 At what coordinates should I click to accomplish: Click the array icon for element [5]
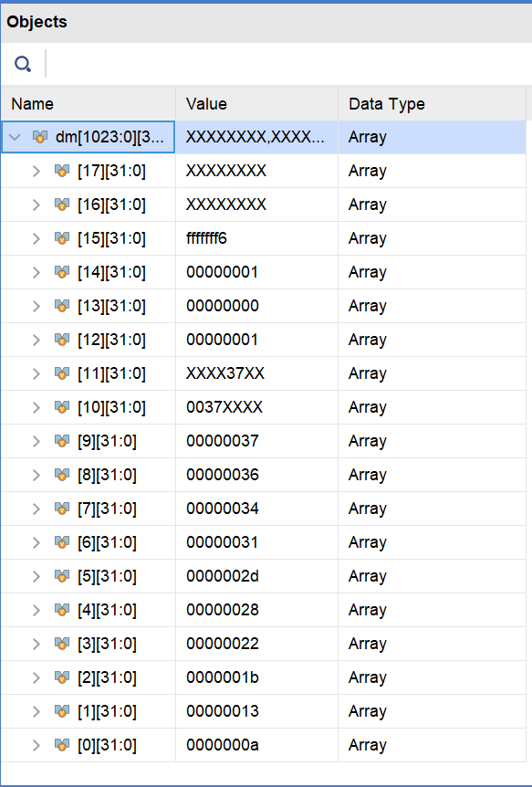[62, 576]
